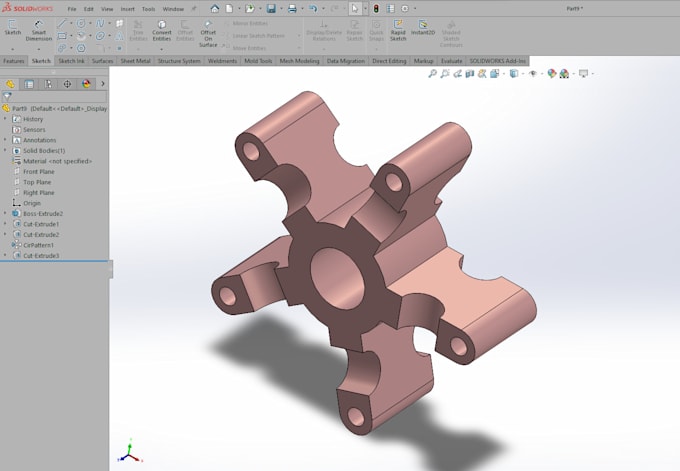Click Zoom to Fit in view toolbar
Screen dimensions: 680x471
[x=432, y=74]
